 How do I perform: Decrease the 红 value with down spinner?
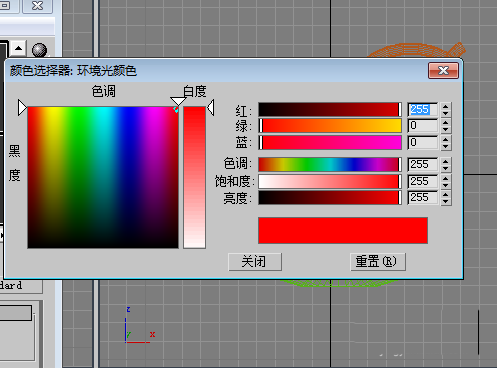tap(446, 113)
